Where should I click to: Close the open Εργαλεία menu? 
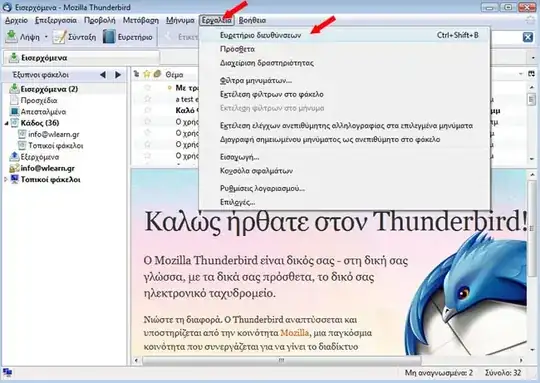pyautogui.click(x=217, y=20)
